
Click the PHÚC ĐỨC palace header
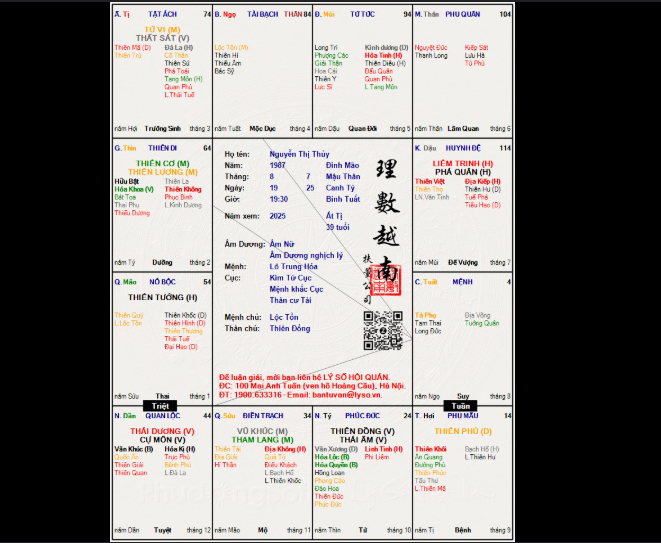tap(363, 416)
